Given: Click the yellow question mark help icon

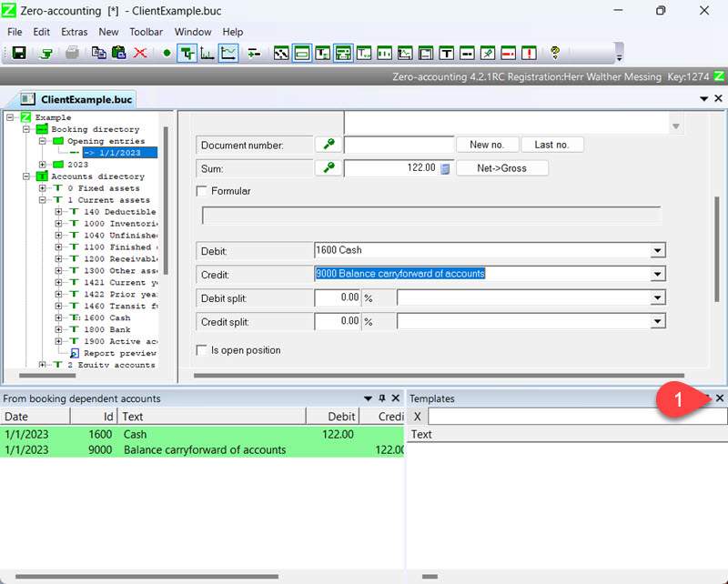Looking at the screenshot, I should (x=554, y=53).
